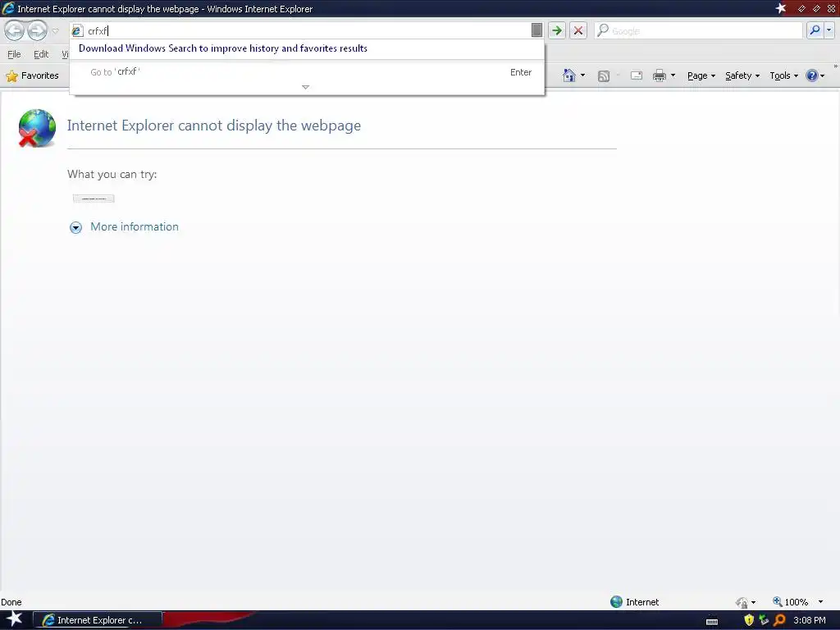
Task: Click the Home house icon
Action: pos(569,75)
